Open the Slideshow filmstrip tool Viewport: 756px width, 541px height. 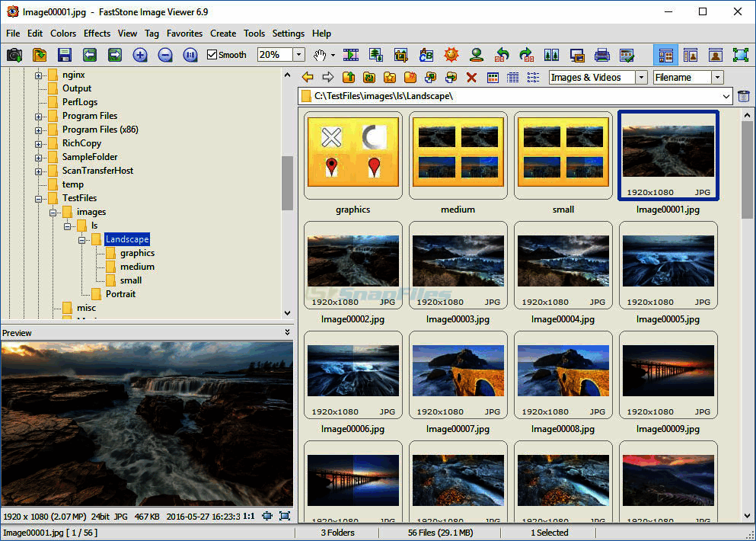click(351, 55)
